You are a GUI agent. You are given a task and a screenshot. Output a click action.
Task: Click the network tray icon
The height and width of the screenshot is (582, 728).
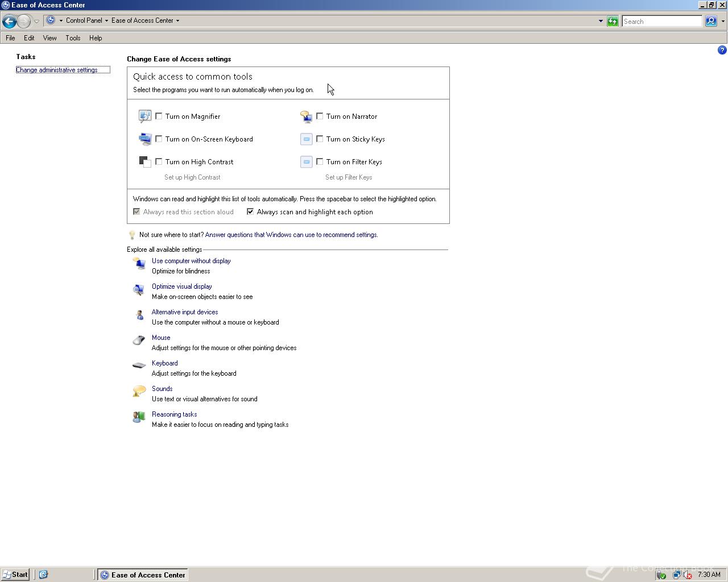(676, 575)
